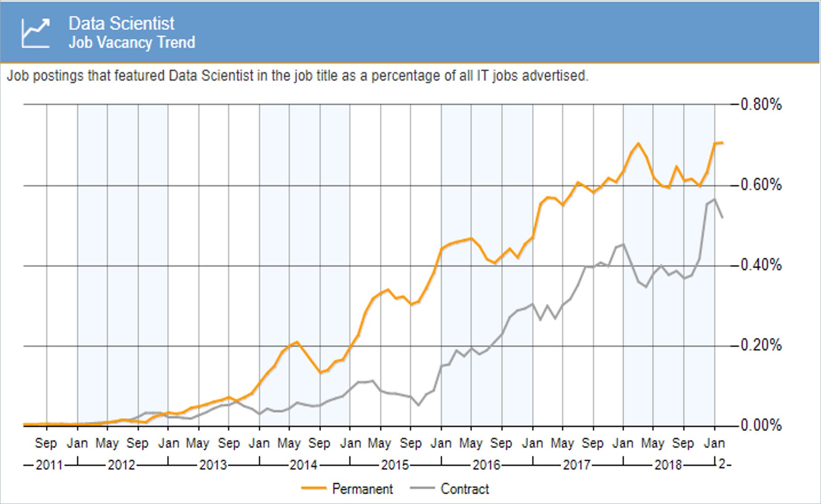Click the 2012 year label on x-axis
Viewport: 821px width, 504px height.
[x=122, y=465]
